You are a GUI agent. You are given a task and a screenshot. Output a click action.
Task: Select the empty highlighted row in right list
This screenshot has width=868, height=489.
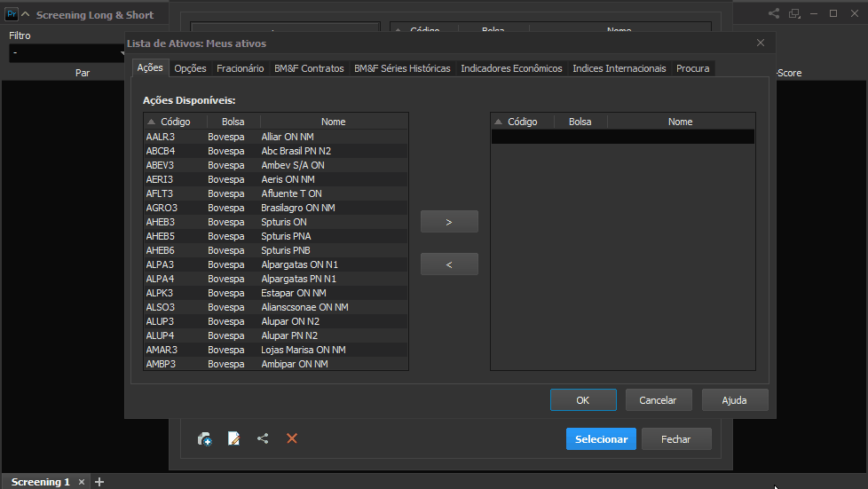[623, 137]
